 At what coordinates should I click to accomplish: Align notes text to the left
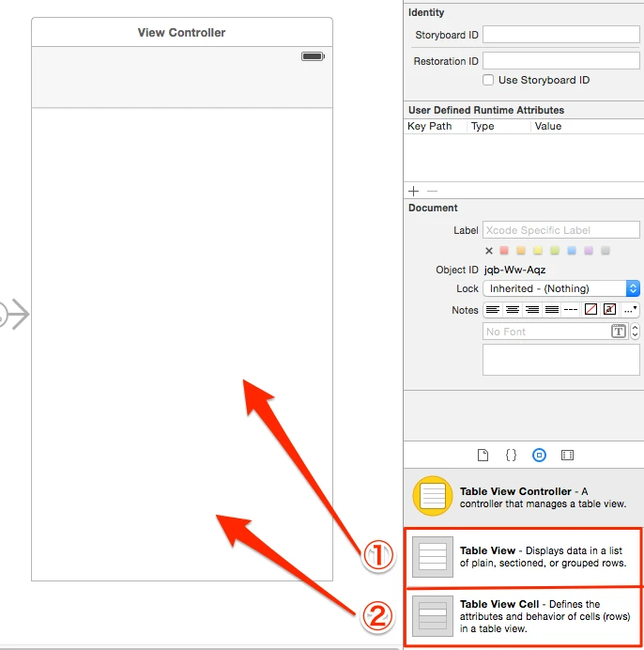493,310
